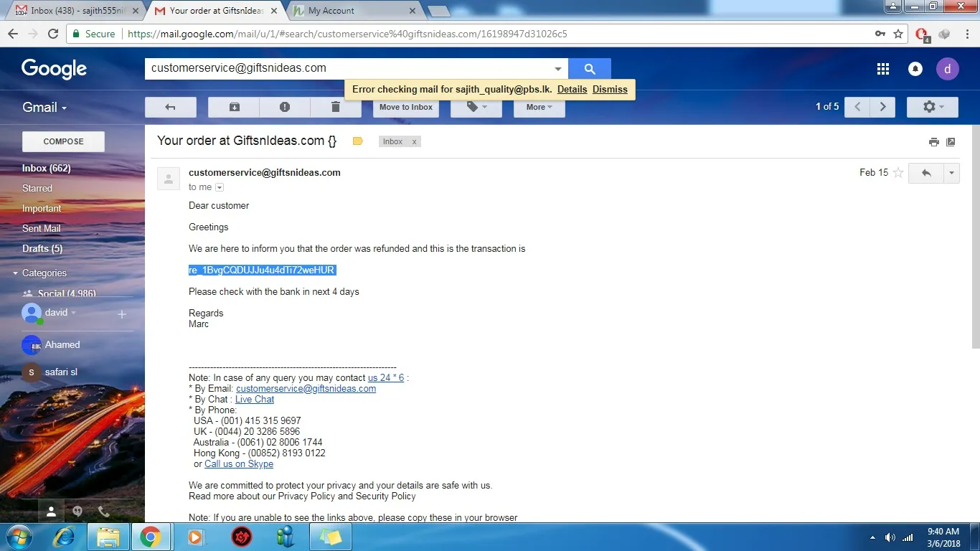The image size is (980, 551).
Task: Dismiss the mail checking error banner
Action: tap(610, 90)
